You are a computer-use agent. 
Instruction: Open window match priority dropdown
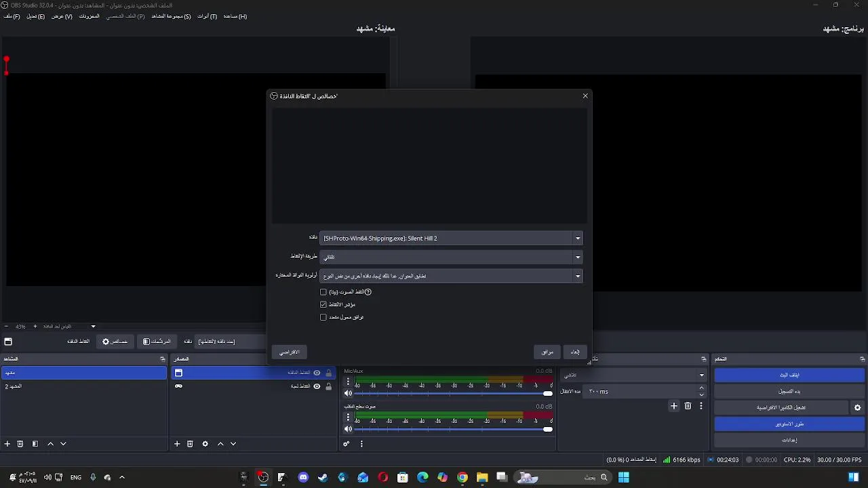pos(451,276)
